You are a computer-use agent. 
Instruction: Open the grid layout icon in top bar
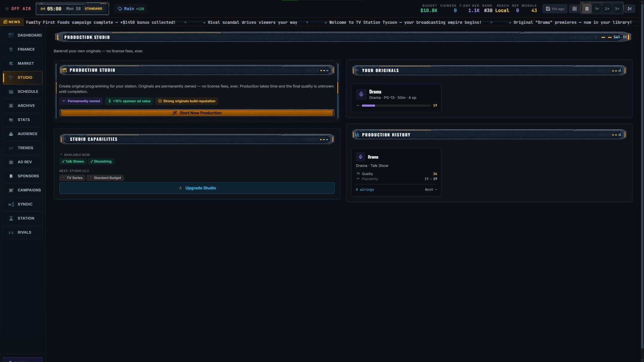575,9
